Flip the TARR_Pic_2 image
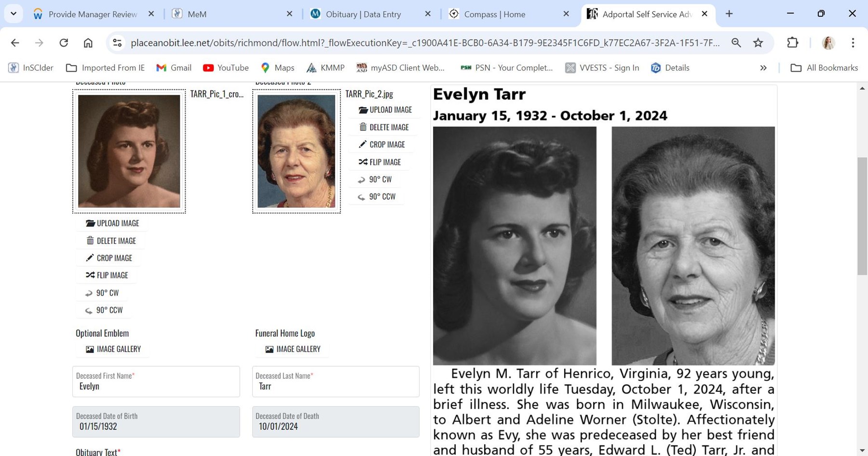Viewport: 868px width, 456px height. (x=379, y=162)
